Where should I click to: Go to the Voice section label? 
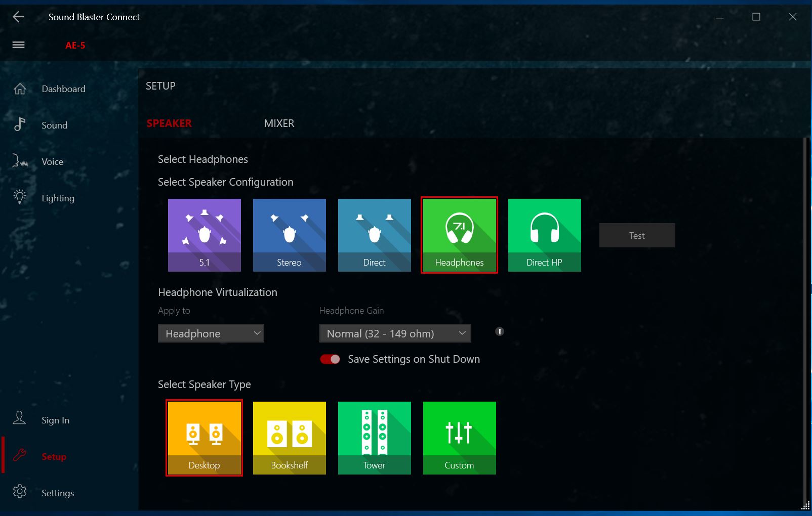pyautogui.click(x=53, y=162)
